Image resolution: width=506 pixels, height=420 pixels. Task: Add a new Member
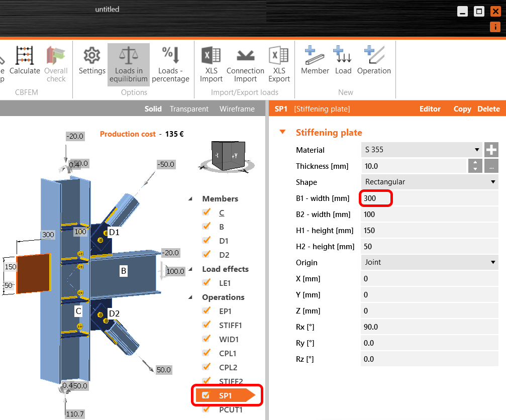pyautogui.click(x=315, y=60)
